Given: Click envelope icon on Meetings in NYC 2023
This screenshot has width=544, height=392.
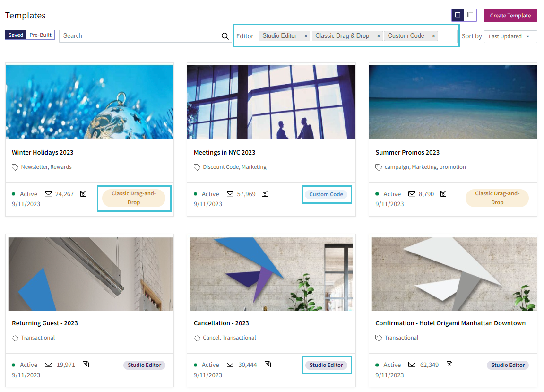Looking at the screenshot, I should (x=230, y=194).
